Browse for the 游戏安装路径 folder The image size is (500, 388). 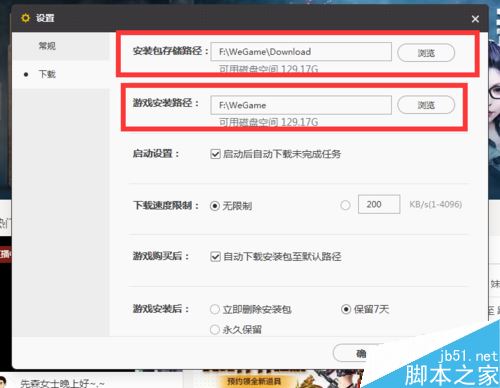[x=426, y=105]
